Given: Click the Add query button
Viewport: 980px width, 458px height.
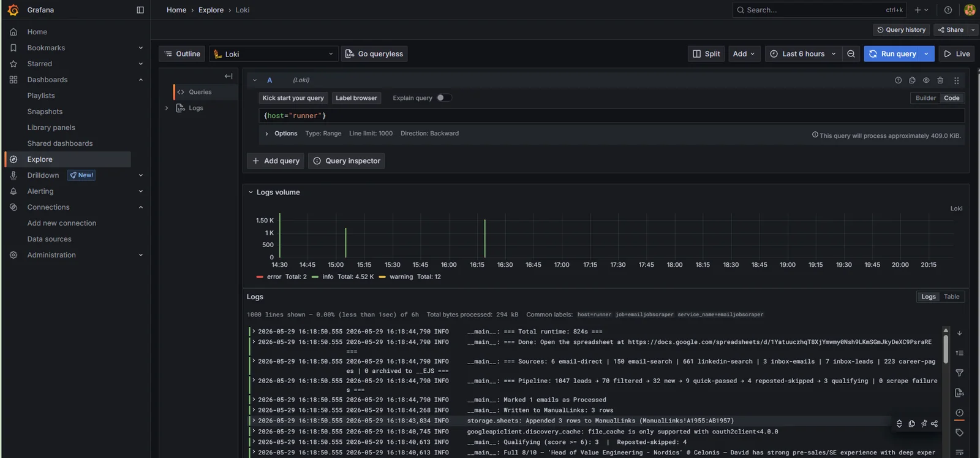Looking at the screenshot, I should pyautogui.click(x=276, y=161).
